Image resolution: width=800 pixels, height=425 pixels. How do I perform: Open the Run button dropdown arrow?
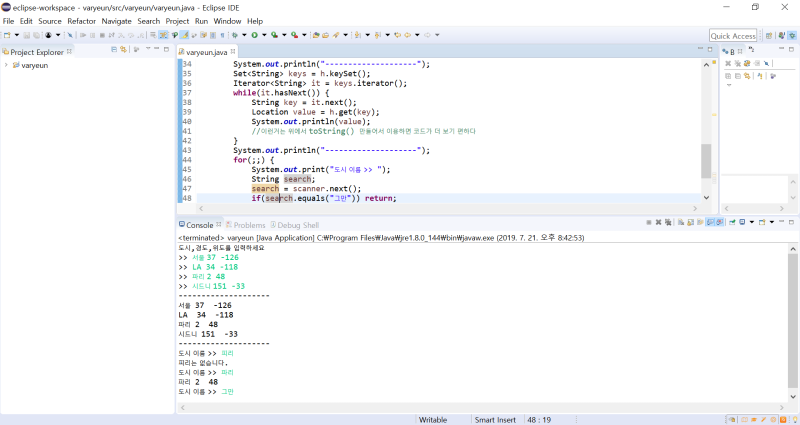[x=264, y=35]
